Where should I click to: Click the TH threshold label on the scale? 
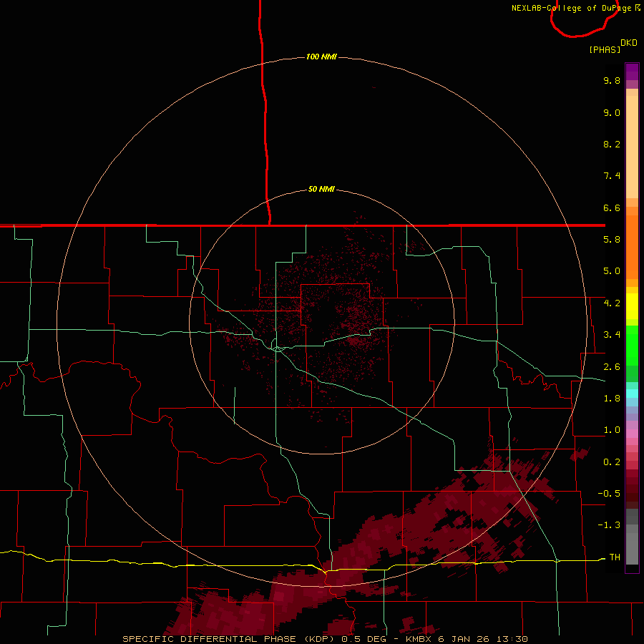615,557
